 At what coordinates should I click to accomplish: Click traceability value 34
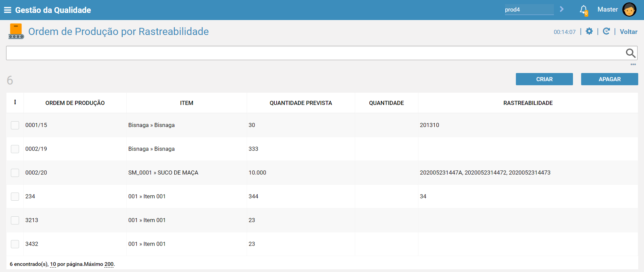point(423,196)
